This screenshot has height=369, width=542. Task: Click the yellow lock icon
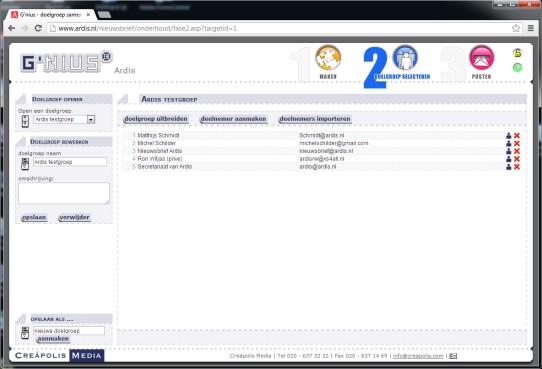tap(517, 53)
